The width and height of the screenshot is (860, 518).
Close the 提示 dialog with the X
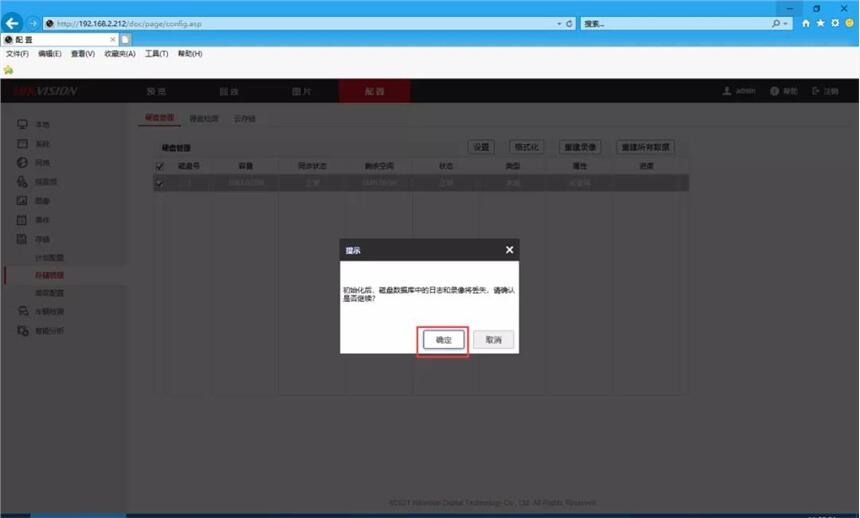click(x=509, y=250)
